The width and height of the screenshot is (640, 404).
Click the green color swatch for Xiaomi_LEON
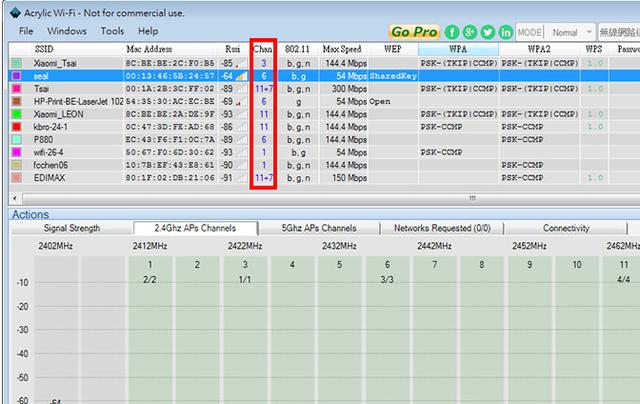click(x=16, y=114)
